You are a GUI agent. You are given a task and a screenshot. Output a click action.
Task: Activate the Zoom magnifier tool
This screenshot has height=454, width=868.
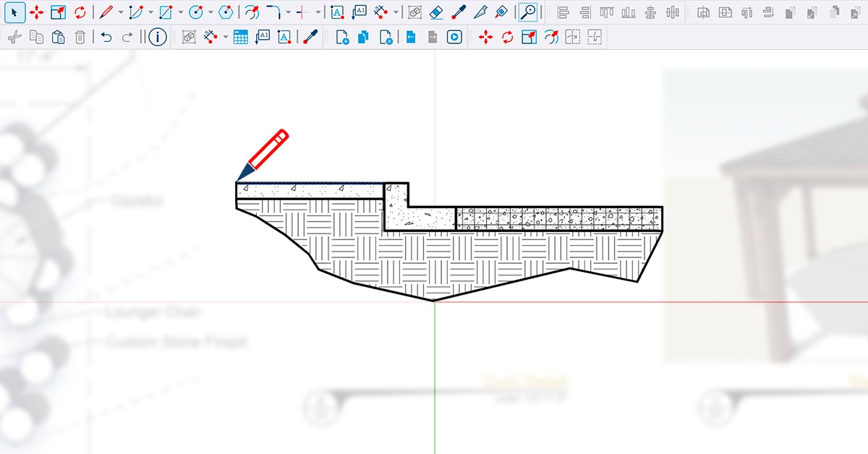click(x=528, y=12)
